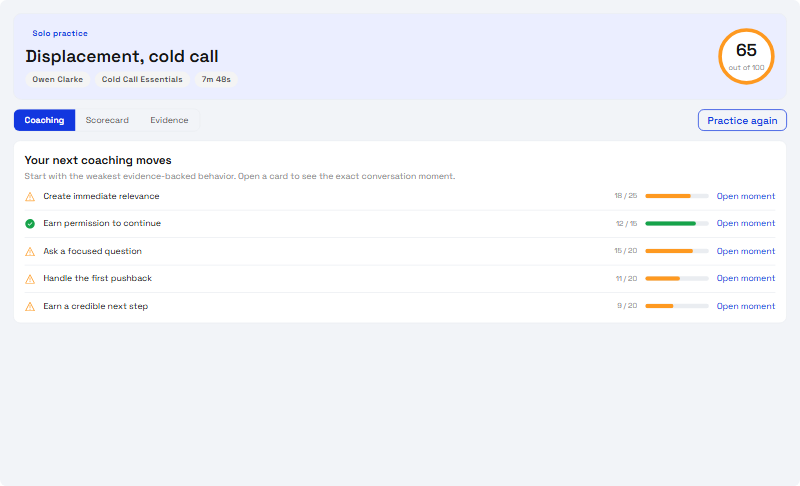Click the 15 / 20 score value
This screenshot has height=486, width=800.
[626, 251]
